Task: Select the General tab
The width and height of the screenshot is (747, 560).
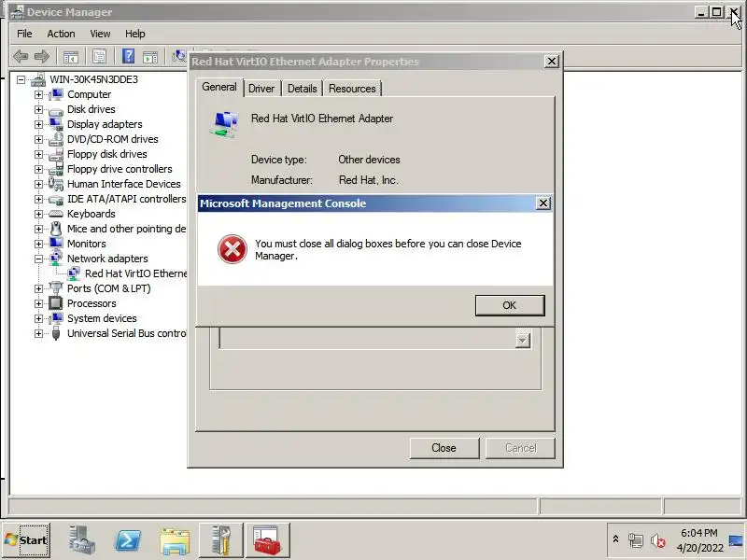Action: click(219, 87)
